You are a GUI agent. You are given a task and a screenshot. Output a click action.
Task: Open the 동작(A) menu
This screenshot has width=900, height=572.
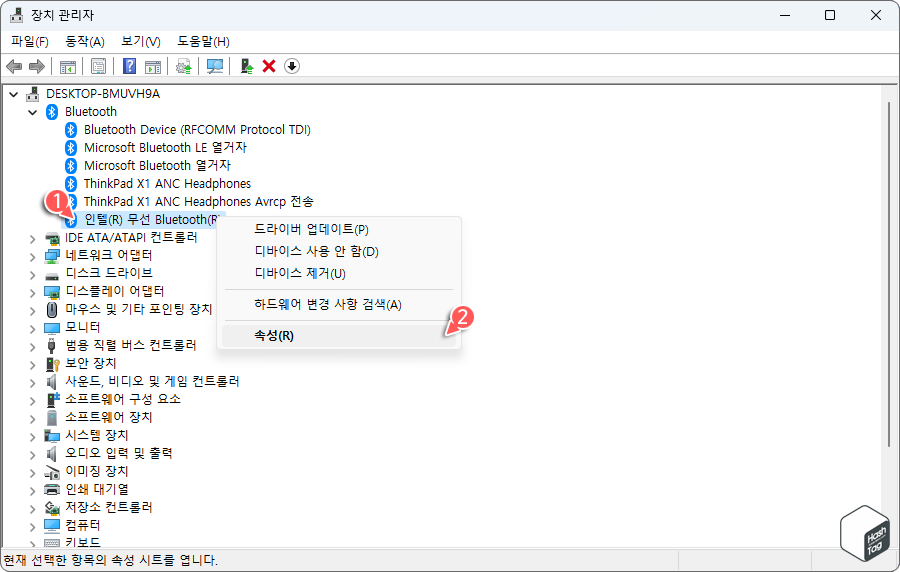pyautogui.click(x=85, y=41)
